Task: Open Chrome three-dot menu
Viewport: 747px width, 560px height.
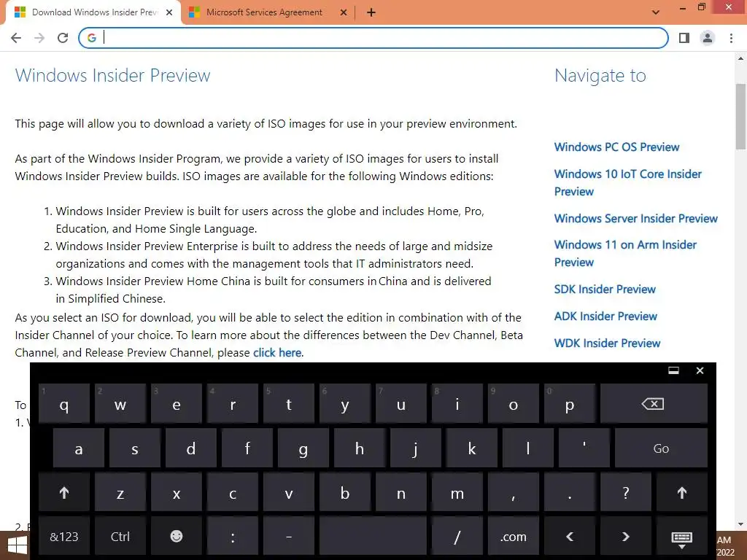Action: click(x=731, y=38)
